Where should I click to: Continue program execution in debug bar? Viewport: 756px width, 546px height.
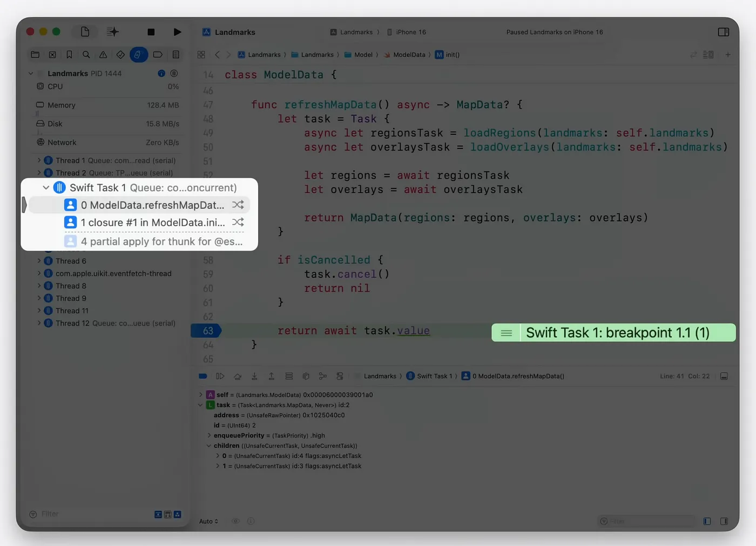tap(220, 376)
